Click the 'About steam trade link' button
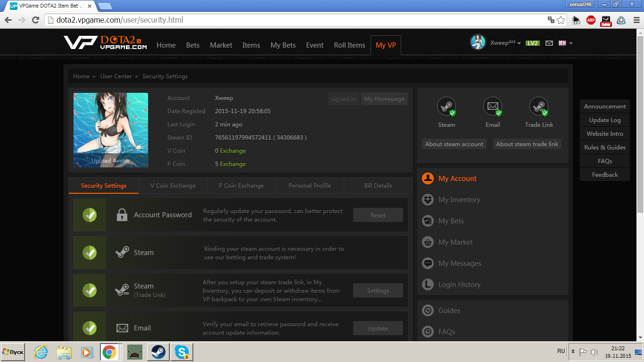The width and height of the screenshot is (644, 362). pos(527,144)
